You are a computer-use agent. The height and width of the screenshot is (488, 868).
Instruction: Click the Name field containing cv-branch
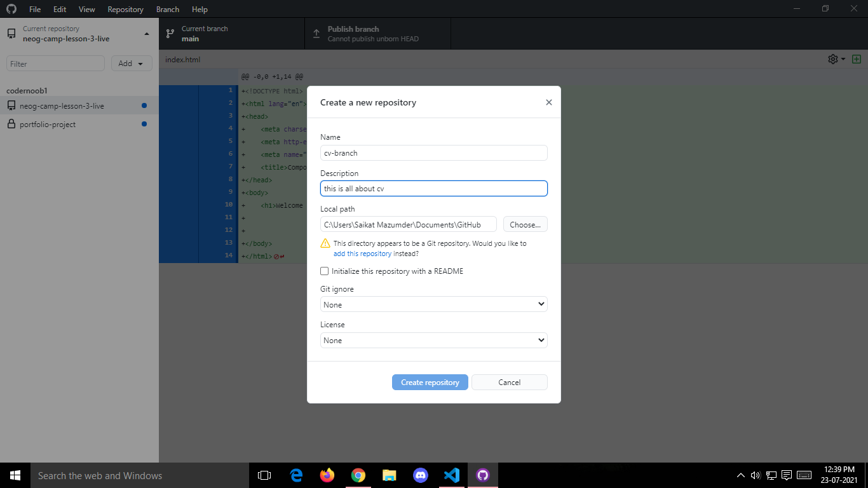pos(434,152)
